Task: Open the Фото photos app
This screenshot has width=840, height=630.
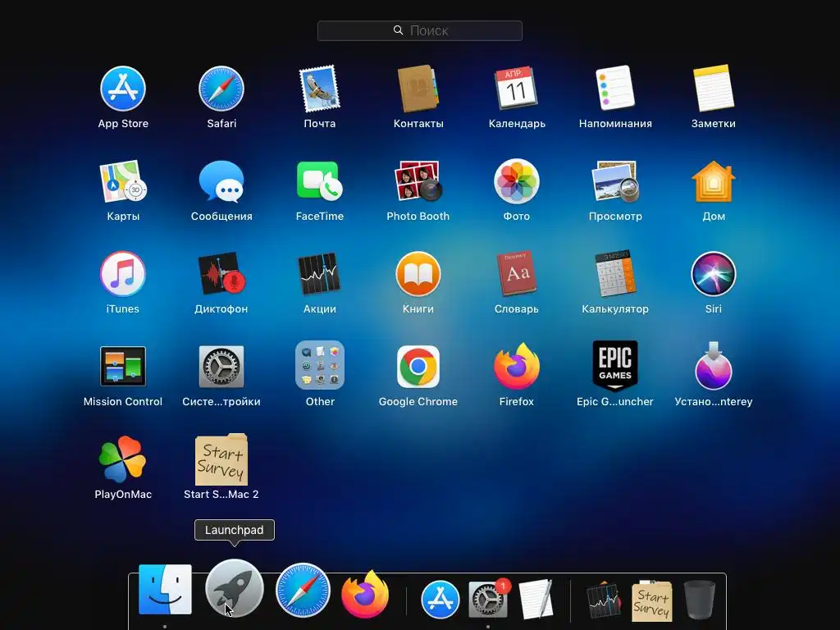Action: coord(517,181)
